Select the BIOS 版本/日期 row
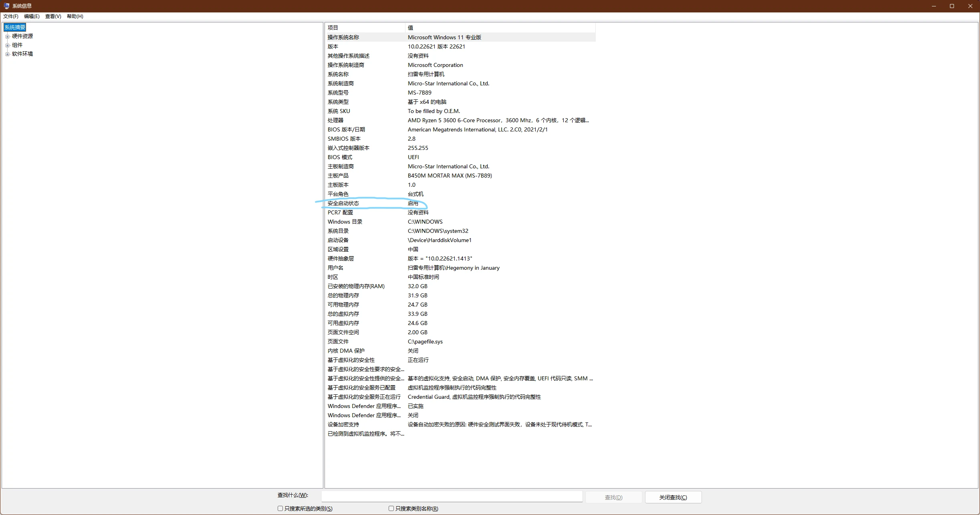The width and height of the screenshot is (980, 515). 460,129
